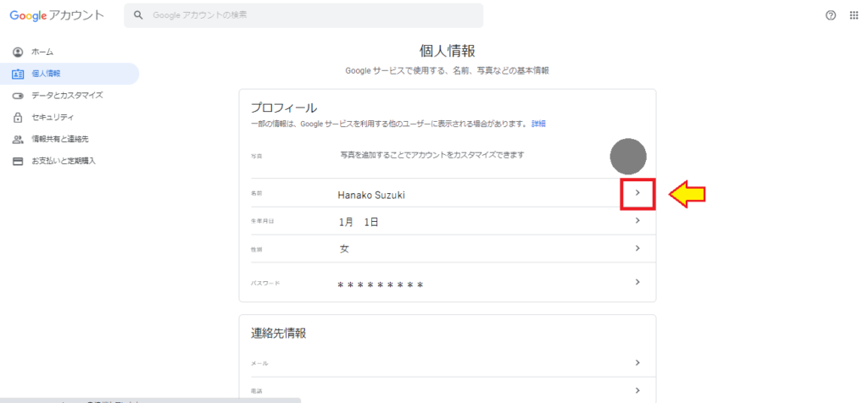Image resolution: width=868 pixels, height=403 pixels.
Task: Click the セキュリティ lock icon
Action: (18, 118)
